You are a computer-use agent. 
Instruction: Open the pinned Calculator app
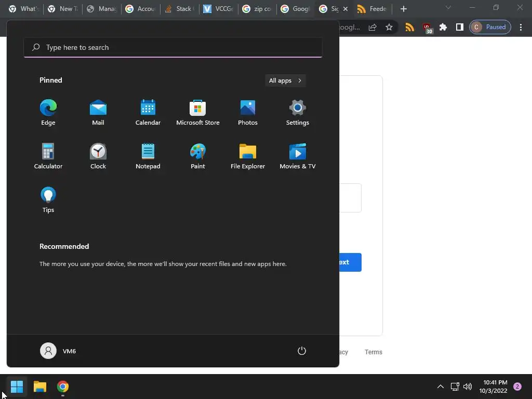(48, 156)
